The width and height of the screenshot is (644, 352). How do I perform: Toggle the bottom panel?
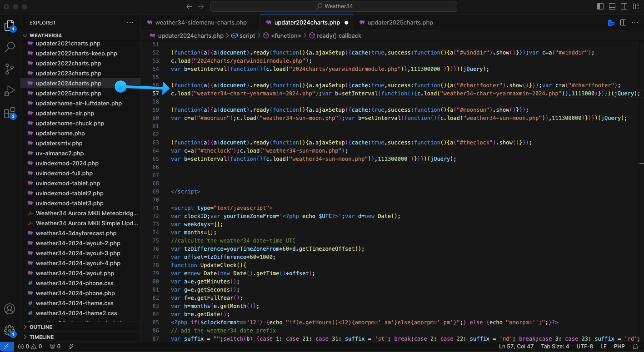pos(611,6)
